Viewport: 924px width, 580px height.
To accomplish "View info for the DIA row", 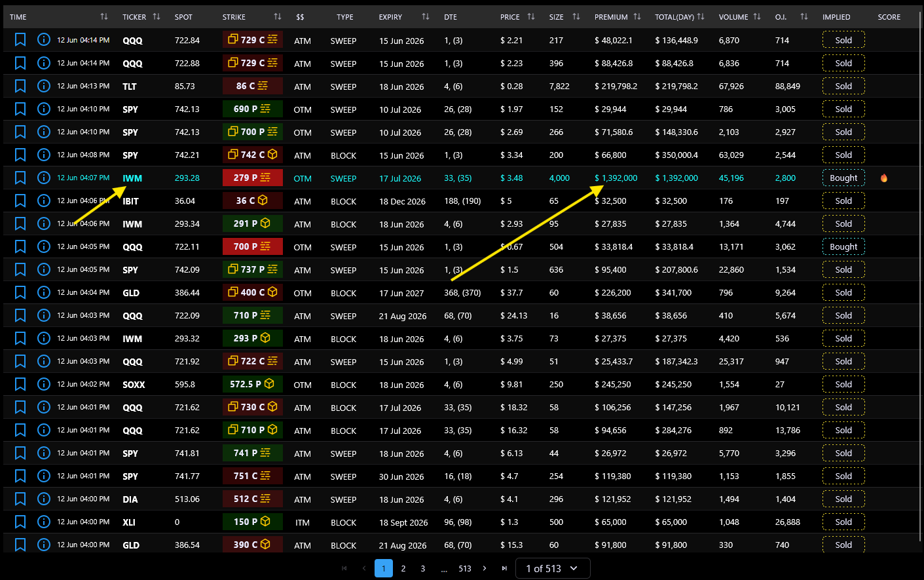I will 44,499.
